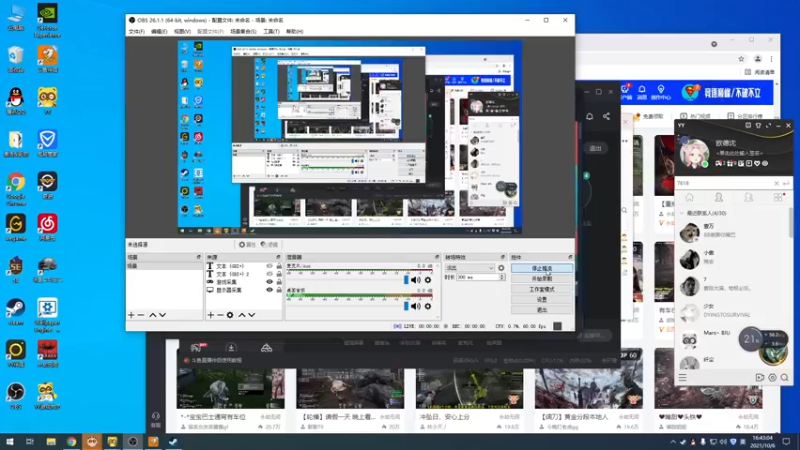Open transition properties gear icon
Viewport: 800px width, 450px height.
pos(501,268)
